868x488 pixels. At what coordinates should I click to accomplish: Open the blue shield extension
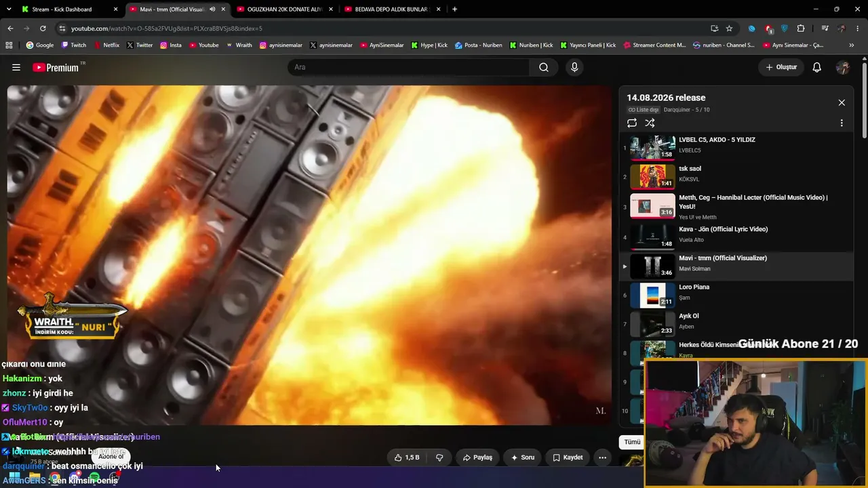(785, 28)
